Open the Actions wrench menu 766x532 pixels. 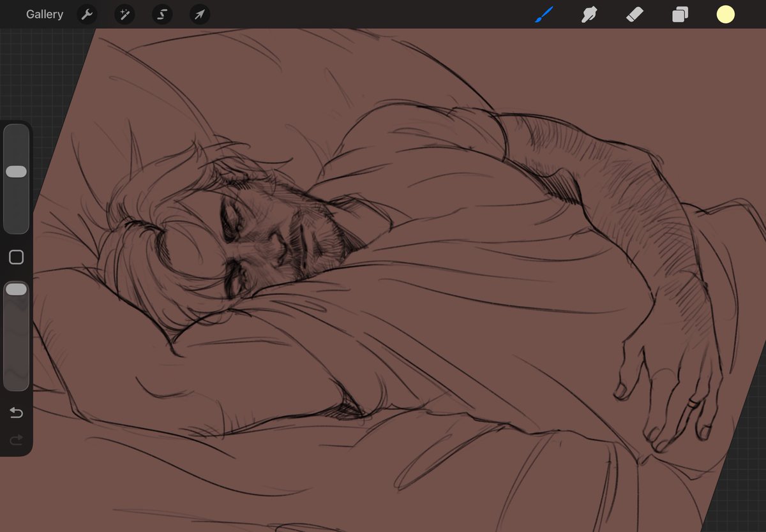click(x=87, y=15)
